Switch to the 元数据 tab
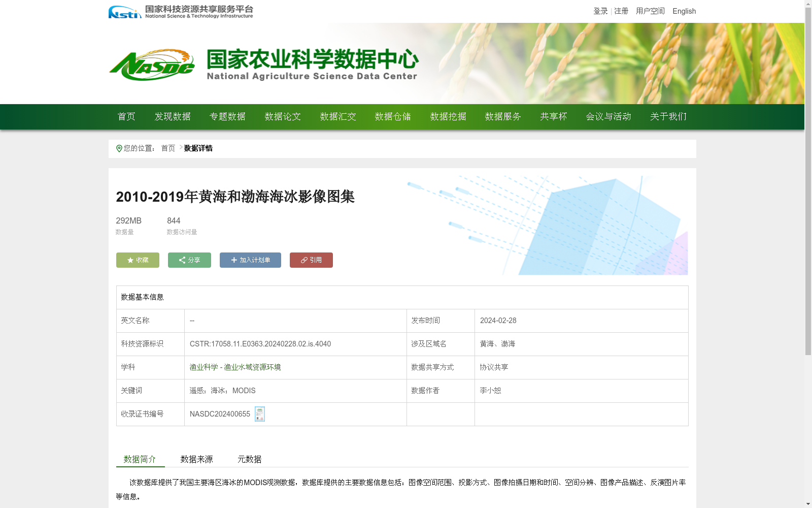Image resolution: width=812 pixels, height=508 pixels. tap(250, 459)
